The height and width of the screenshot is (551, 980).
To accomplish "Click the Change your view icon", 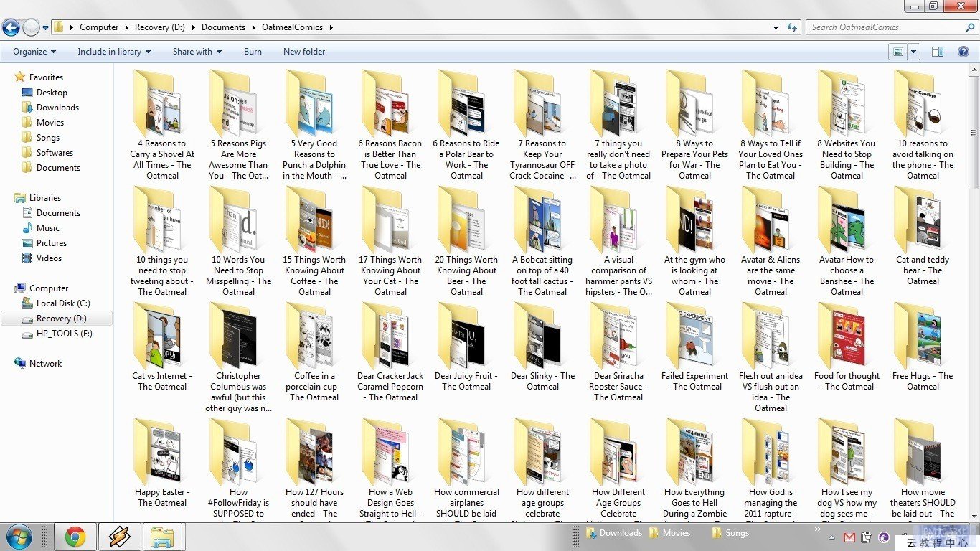I will pos(897,52).
